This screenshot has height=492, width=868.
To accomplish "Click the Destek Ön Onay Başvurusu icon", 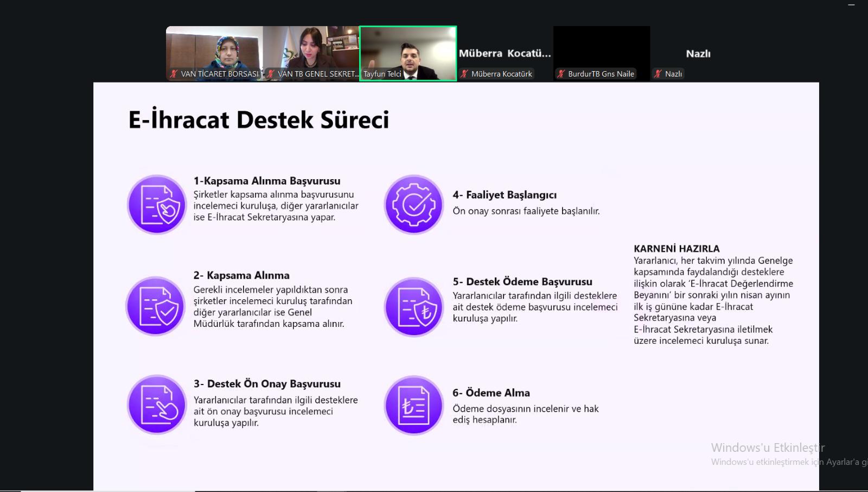I will [157, 405].
